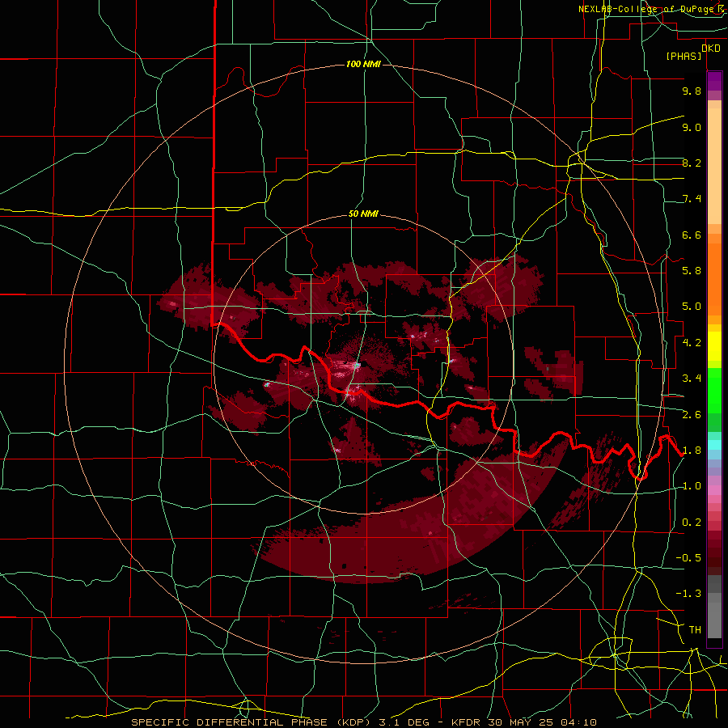Select the -1.3 scale label
This screenshot has height=728, width=728.
688,594
